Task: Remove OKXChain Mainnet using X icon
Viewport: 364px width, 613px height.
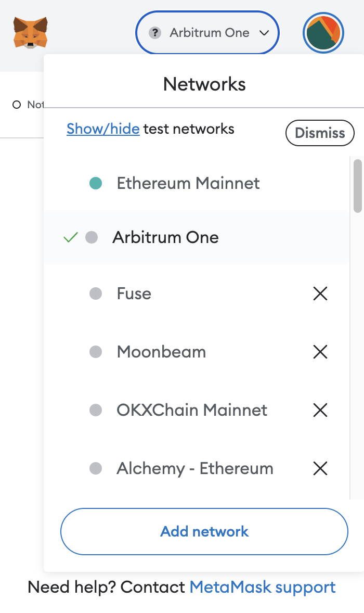Action: tap(320, 411)
